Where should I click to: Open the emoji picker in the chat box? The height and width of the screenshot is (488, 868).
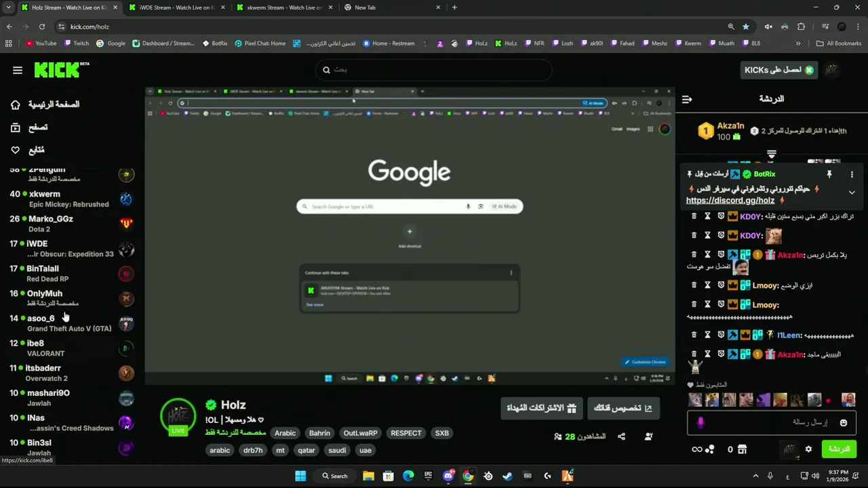[843, 422]
